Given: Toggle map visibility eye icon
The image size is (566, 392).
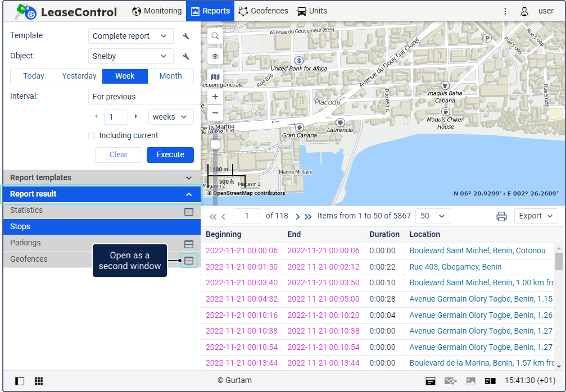Looking at the screenshot, I should (x=215, y=57).
